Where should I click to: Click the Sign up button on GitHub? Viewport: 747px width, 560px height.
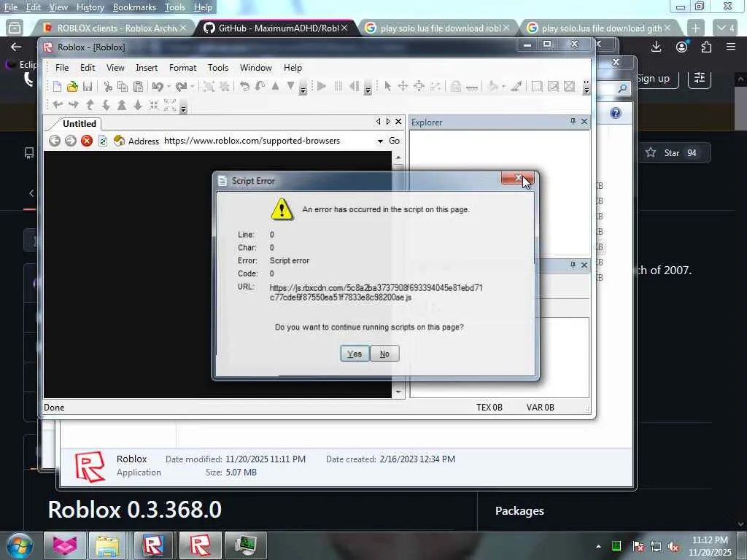point(653,78)
